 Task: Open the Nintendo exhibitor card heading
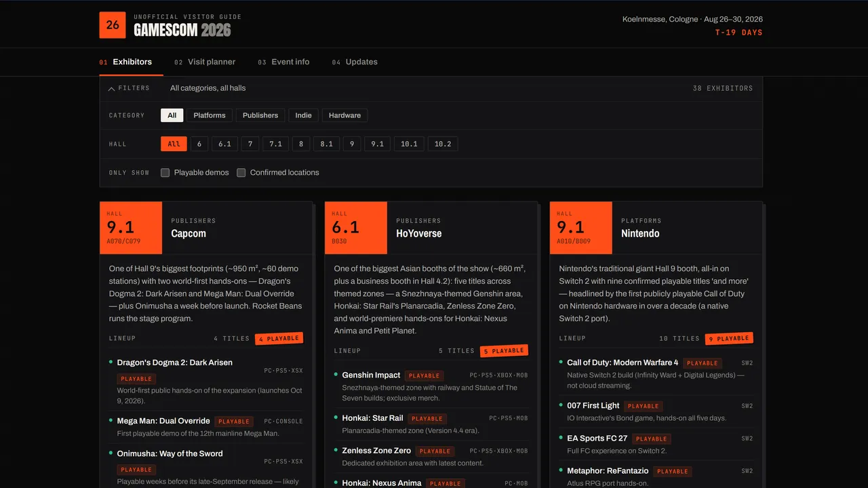pos(640,233)
